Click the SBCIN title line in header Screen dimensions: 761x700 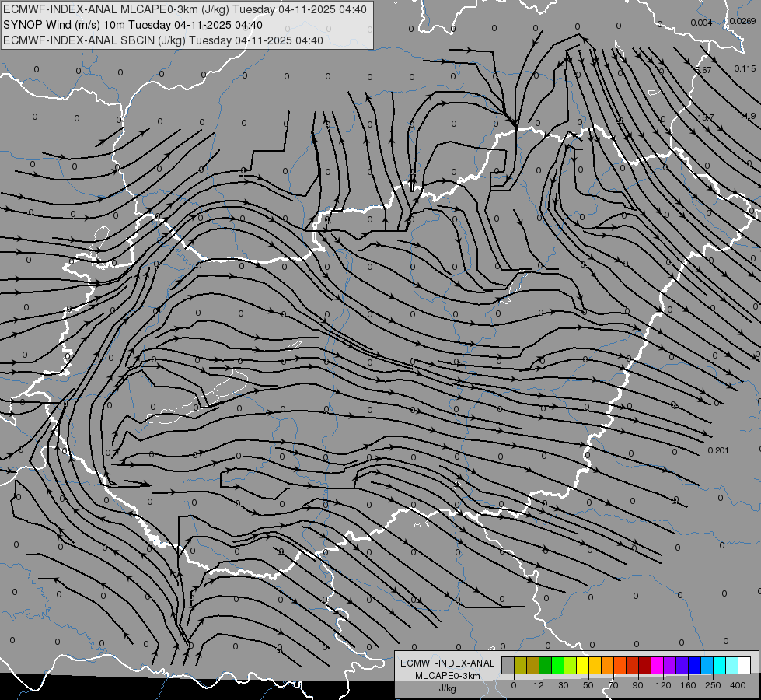click(163, 40)
